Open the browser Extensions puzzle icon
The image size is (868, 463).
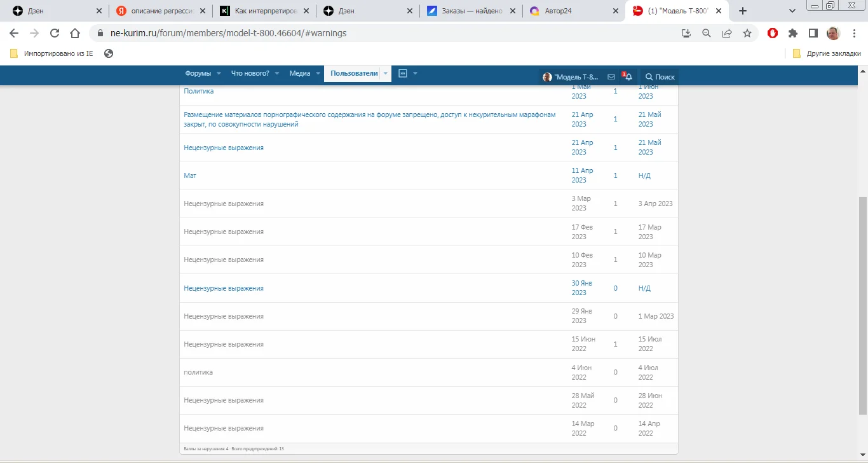793,33
